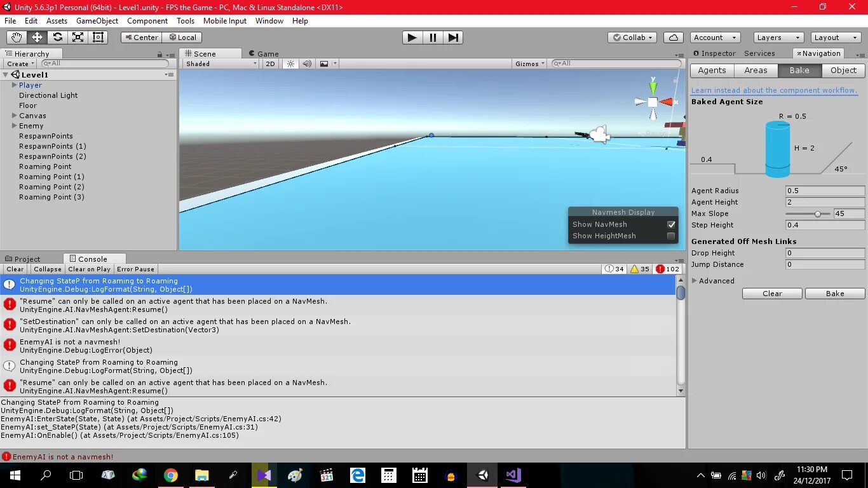Filter console by warning count 35
Screen dimensions: 868x488
click(640, 269)
